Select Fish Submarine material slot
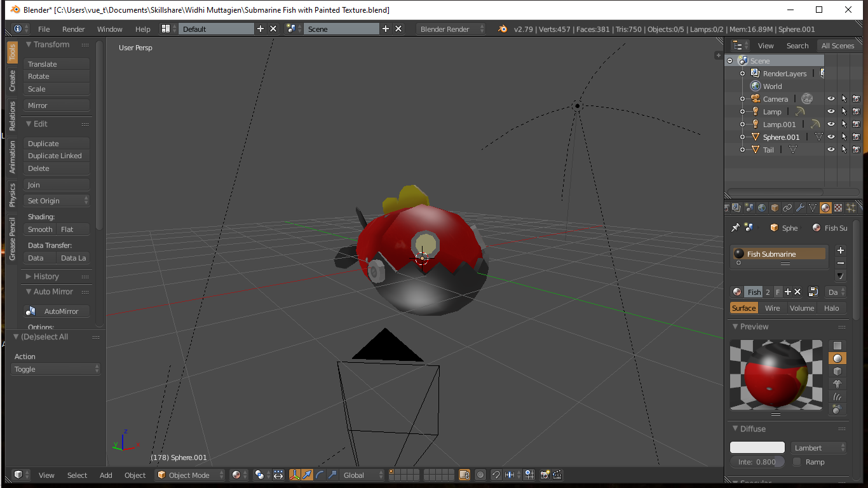Viewport: 868px width, 488px height. [x=779, y=254]
